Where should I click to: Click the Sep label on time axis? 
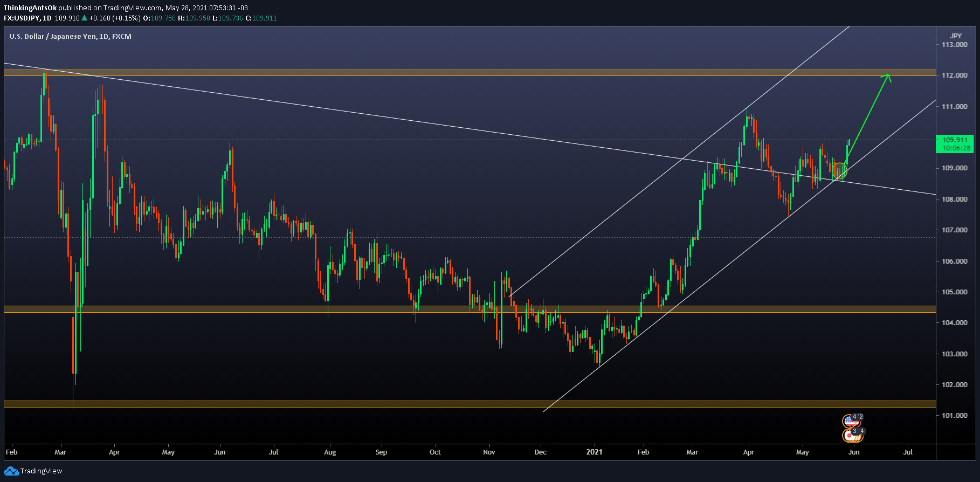(381, 452)
